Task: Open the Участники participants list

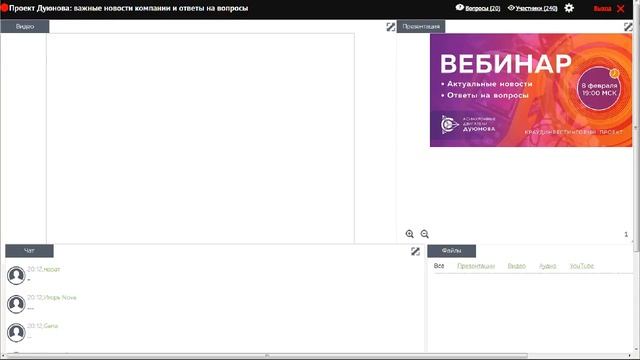Action: click(536, 8)
